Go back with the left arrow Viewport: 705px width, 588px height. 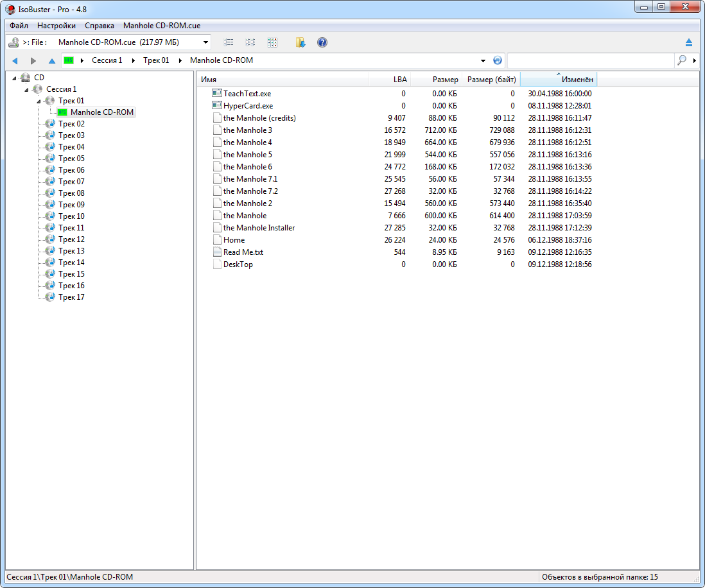tap(15, 60)
